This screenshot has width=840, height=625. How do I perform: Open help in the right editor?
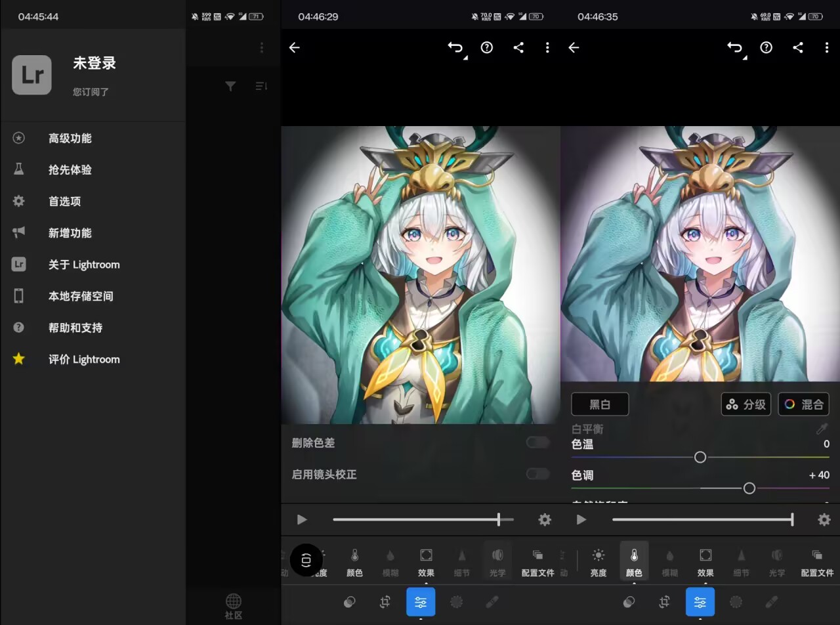766,47
